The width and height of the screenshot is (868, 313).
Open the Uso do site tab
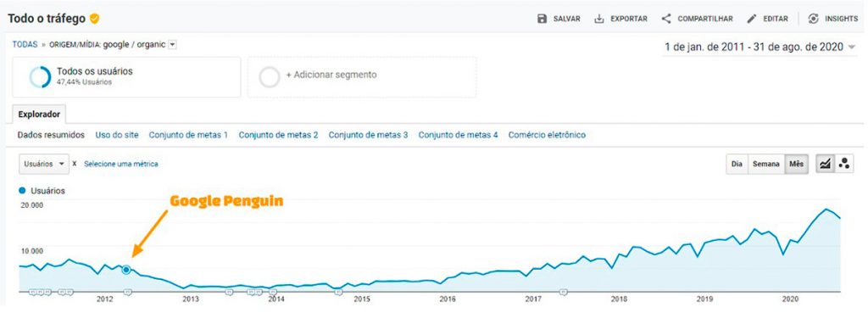(x=117, y=135)
